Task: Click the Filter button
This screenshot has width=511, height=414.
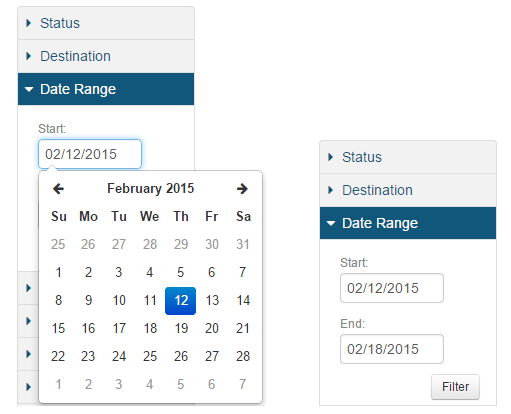Action: (x=455, y=387)
